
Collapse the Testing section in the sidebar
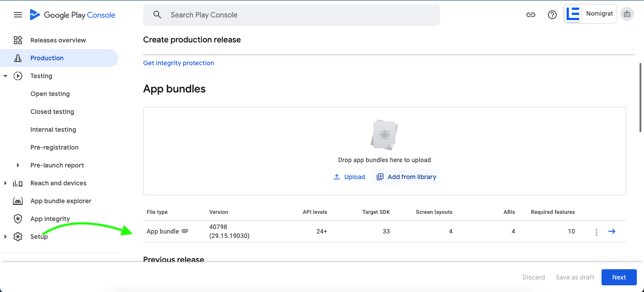coord(5,76)
